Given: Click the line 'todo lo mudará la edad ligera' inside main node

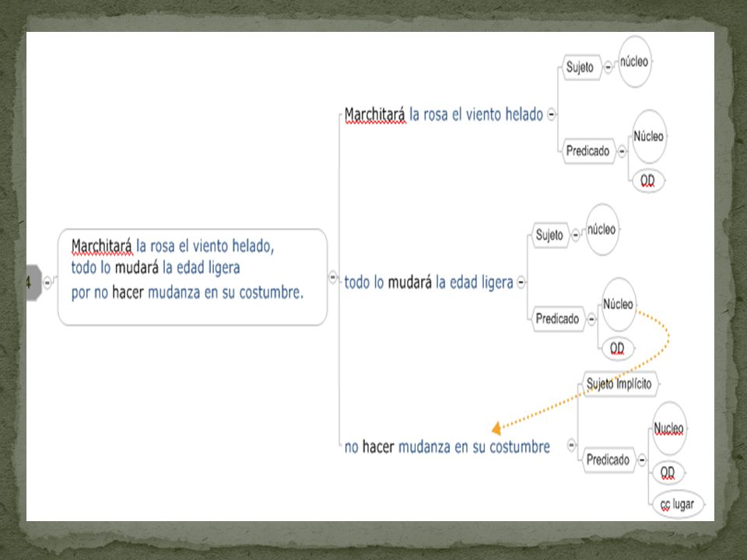Looking at the screenshot, I should (x=156, y=268).
